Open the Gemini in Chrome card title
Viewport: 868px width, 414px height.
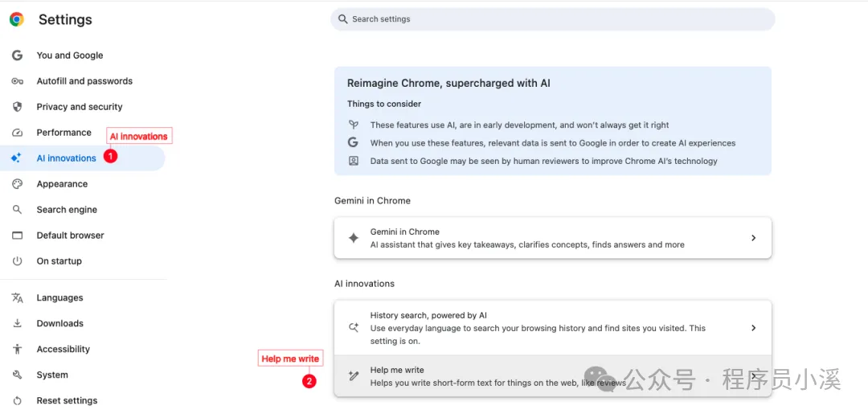pyautogui.click(x=404, y=232)
